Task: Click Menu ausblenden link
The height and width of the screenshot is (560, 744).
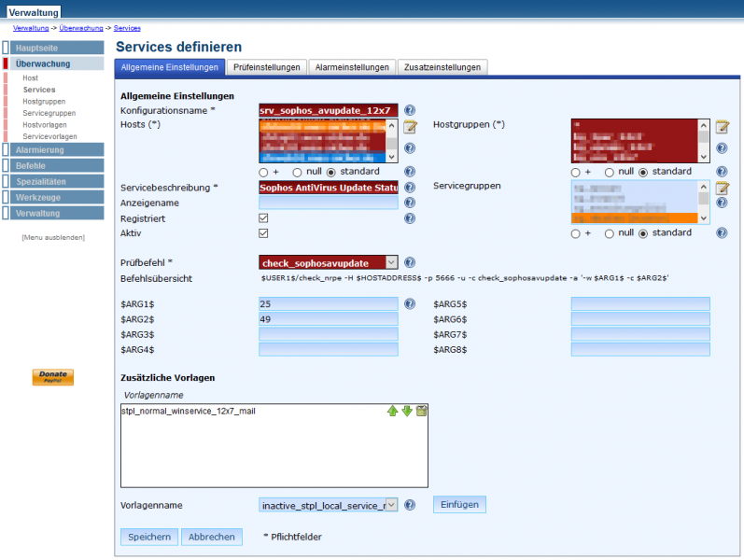Action: tap(53, 237)
